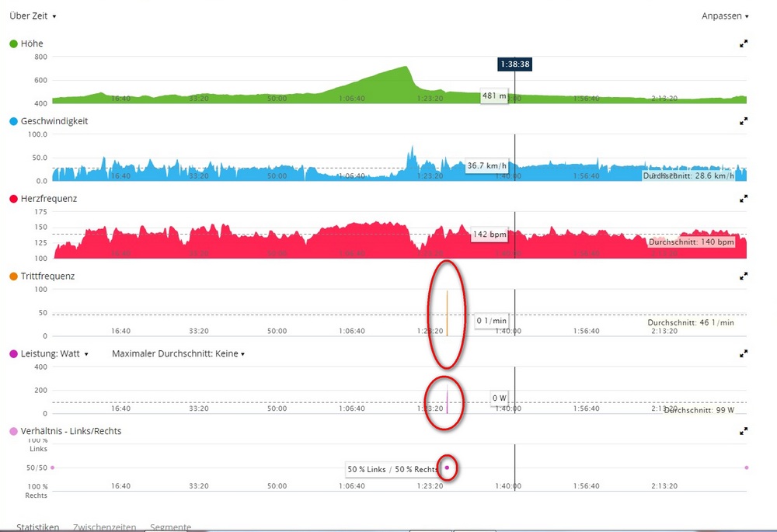Switch to the Statistiken tab

point(37,527)
